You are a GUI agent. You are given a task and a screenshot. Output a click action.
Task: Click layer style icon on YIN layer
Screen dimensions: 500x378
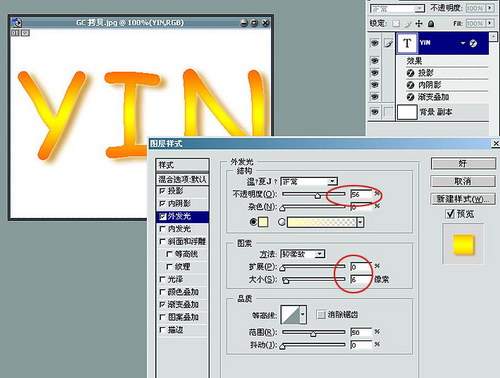tap(473, 43)
